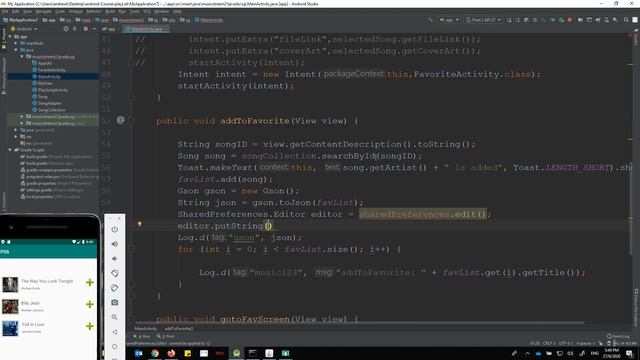Click the project panel target locate icon
The image size is (640, 360).
pyautogui.click(x=66, y=29)
